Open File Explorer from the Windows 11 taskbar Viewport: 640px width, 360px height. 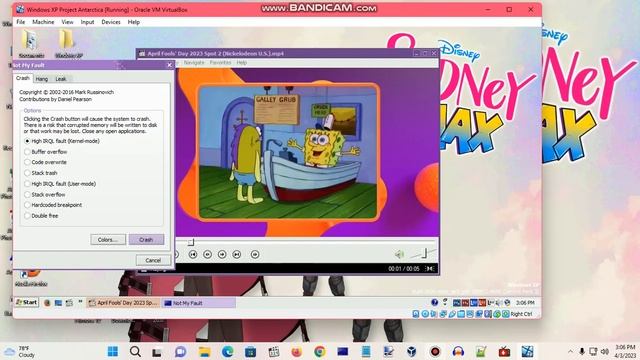(204, 351)
